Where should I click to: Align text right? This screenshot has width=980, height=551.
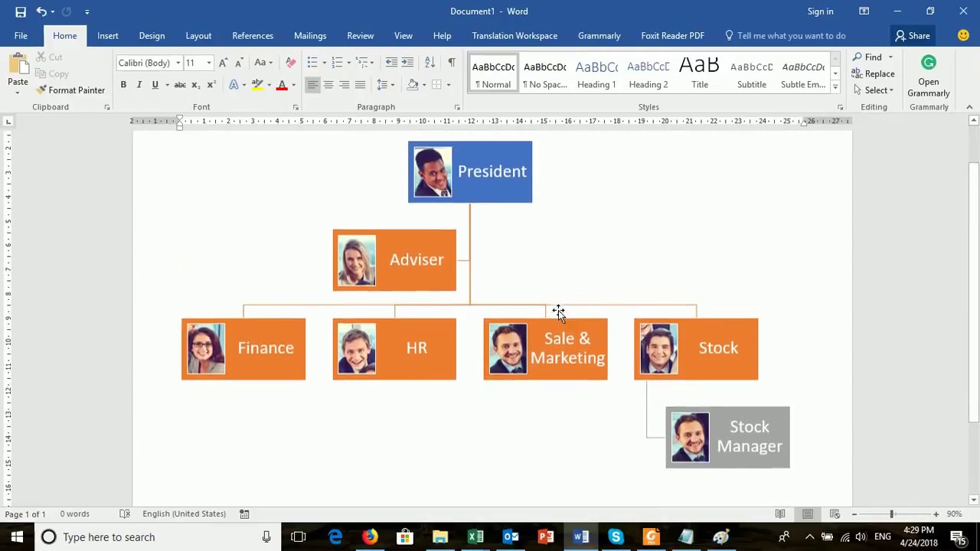point(345,85)
